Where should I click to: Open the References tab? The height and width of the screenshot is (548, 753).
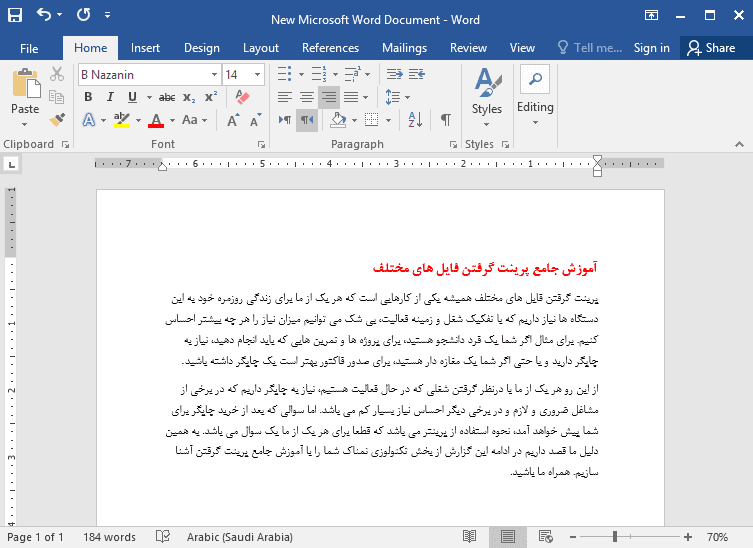point(330,48)
